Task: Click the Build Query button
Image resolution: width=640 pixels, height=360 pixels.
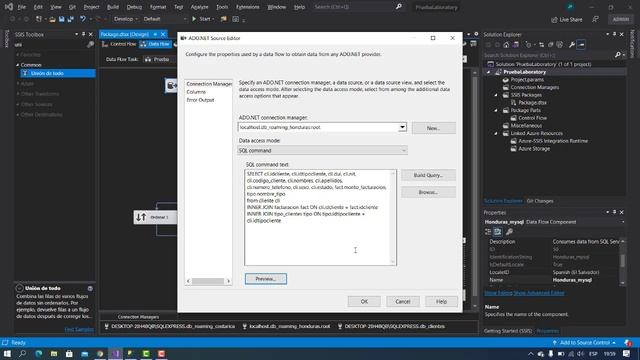Action: click(x=428, y=175)
